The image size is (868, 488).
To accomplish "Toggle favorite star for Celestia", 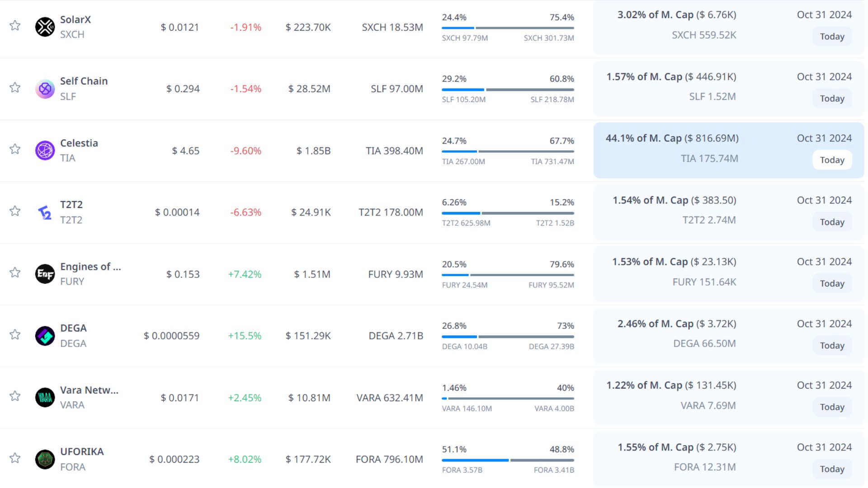I will click(x=15, y=149).
